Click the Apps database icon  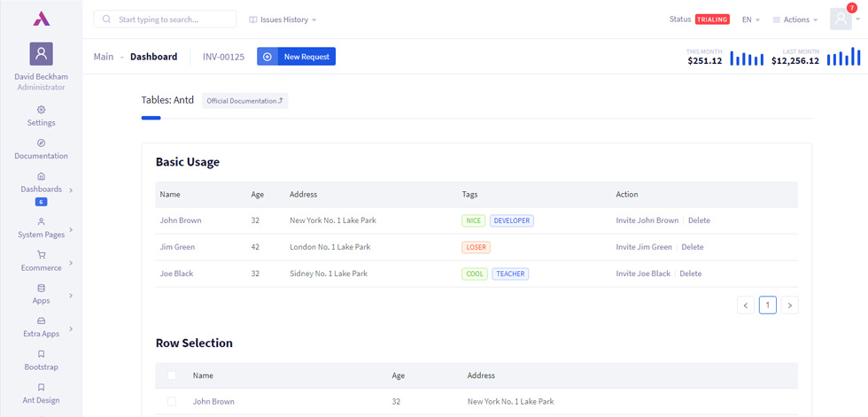coord(41,288)
